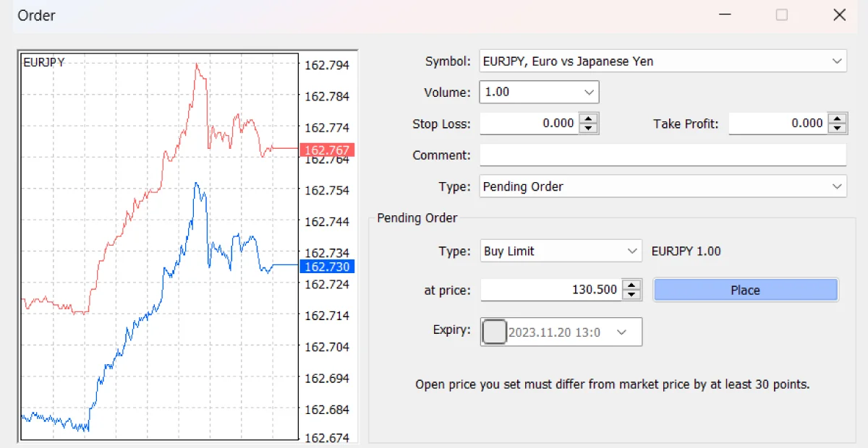Click Take Profit up arrow stepper
This screenshot has height=448, width=868.
tap(838, 119)
